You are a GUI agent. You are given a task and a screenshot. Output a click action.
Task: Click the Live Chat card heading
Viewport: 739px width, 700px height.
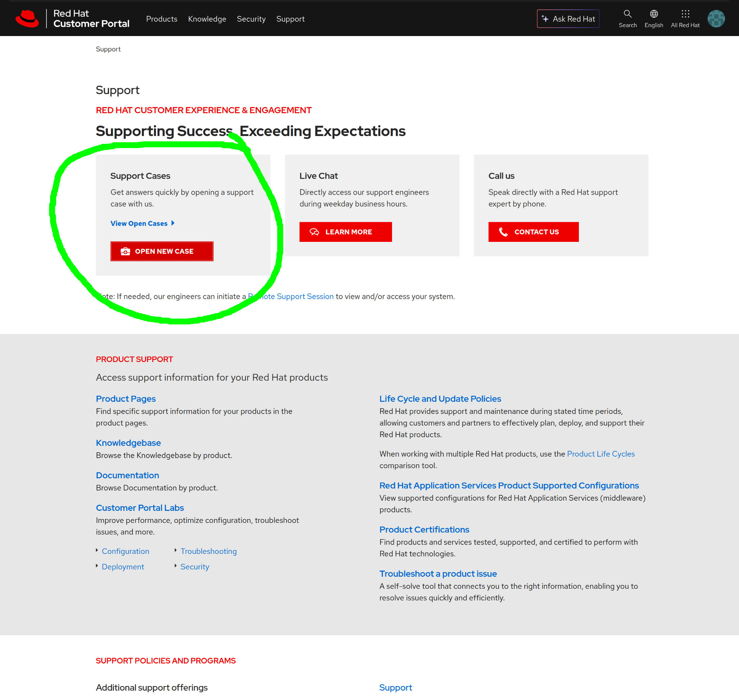pyautogui.click(x=319, y=176)
